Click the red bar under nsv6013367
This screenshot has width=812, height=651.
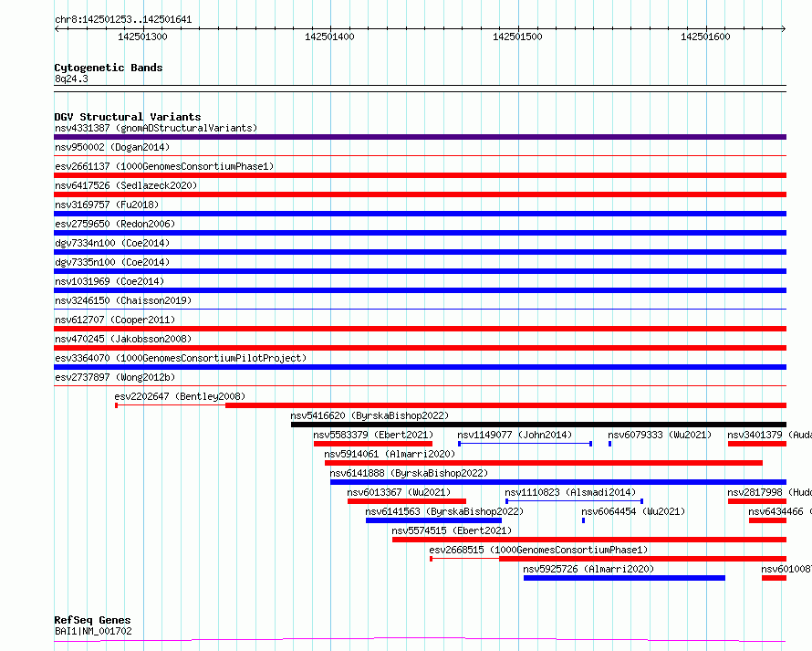[407, 501]
